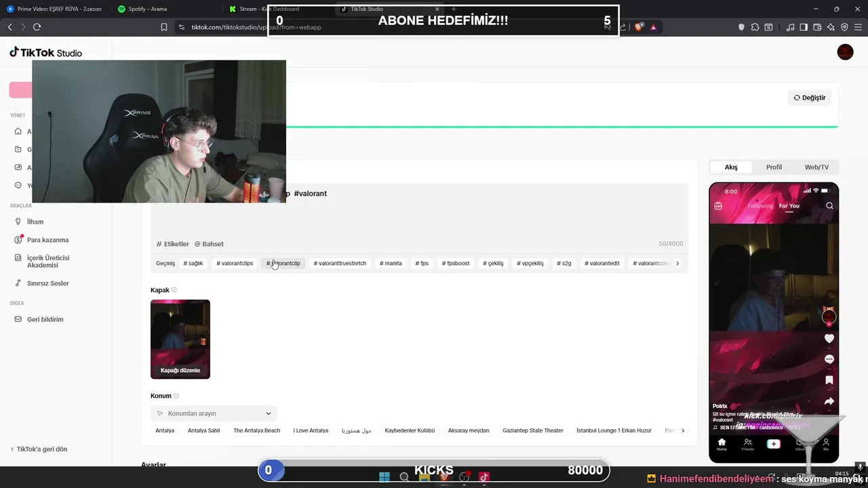
Task: Switch to the Profil preview tab
Action: (x=774, y=167)
